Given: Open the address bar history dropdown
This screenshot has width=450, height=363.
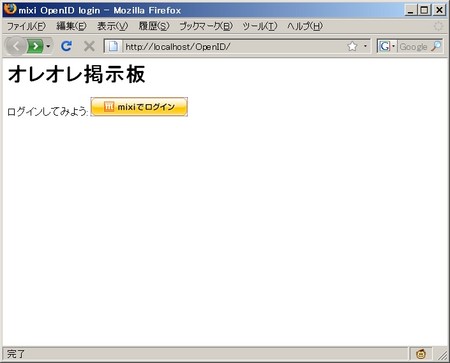Looking at the screenshot, I should [x=365, y=46].
